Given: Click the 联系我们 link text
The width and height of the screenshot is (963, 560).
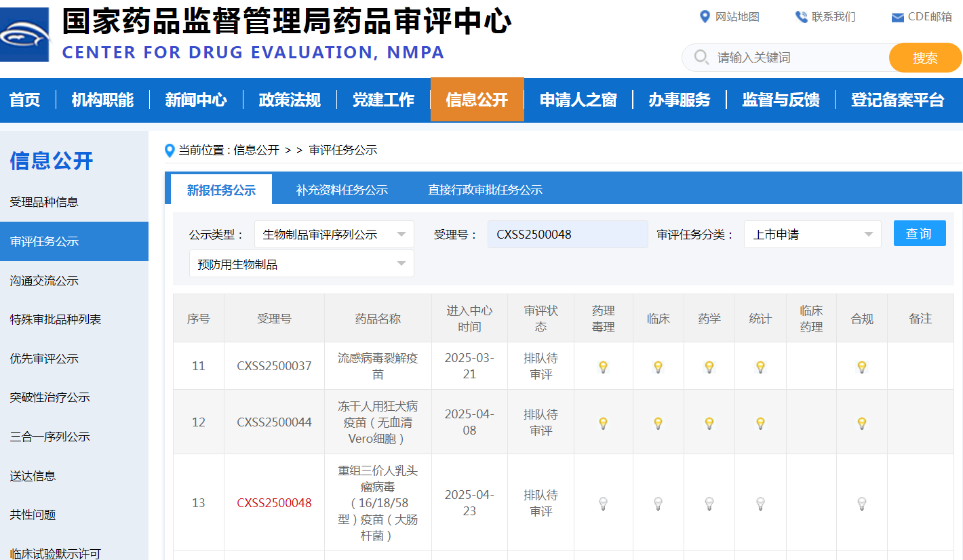Looking at the screenshot, I should pyautogui.click(x=833, y=17).
